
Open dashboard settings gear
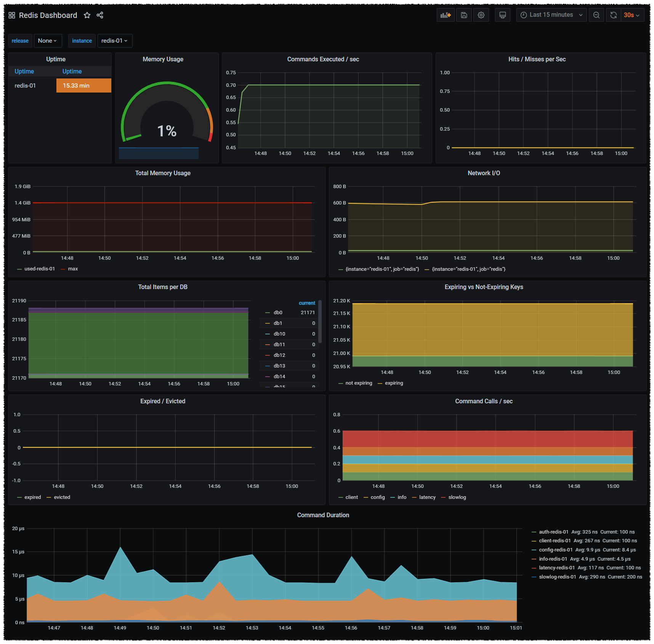click(481, 15)
